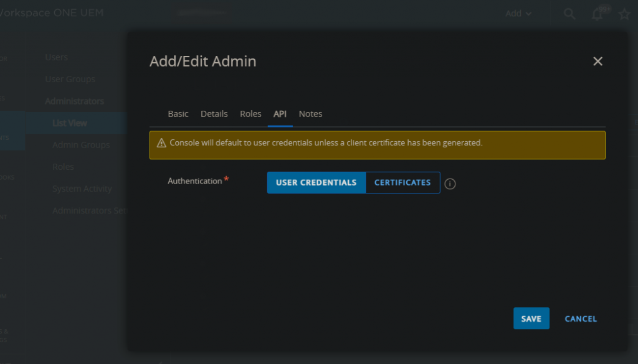Open Roles in the sidebar menu
This screenshot has height=364, width=638.
[63, 167]
